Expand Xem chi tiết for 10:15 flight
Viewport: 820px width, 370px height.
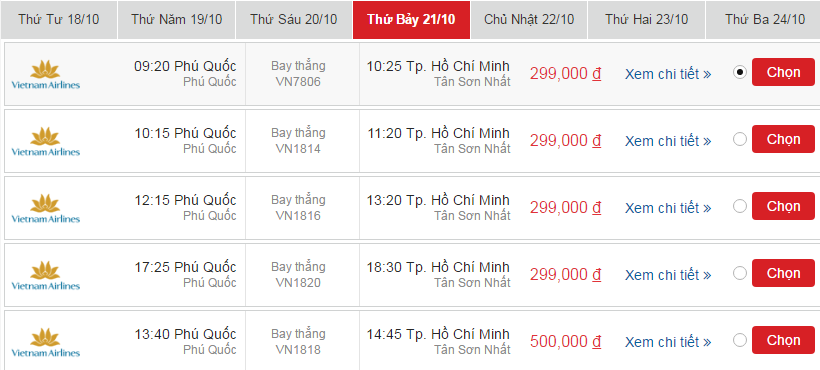[x=668, y=141]
